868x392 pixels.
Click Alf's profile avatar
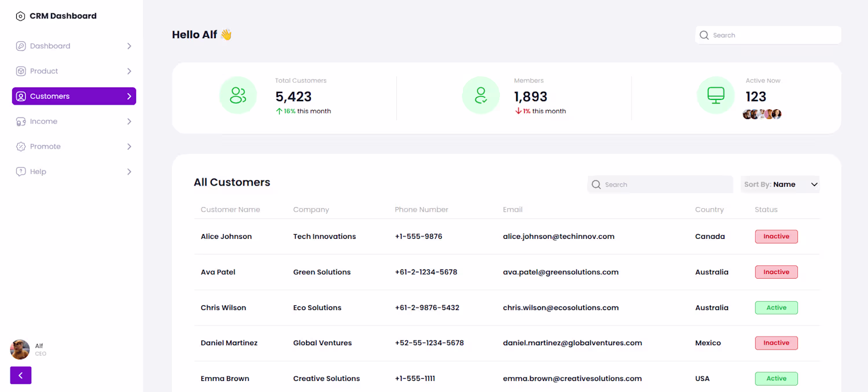coord(20,349)
